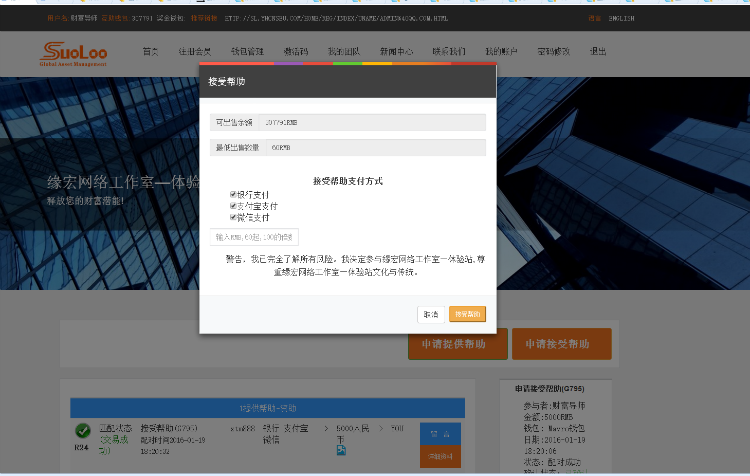
Task: Click the second arrow chevron in order row
Action: coord(381,428)
